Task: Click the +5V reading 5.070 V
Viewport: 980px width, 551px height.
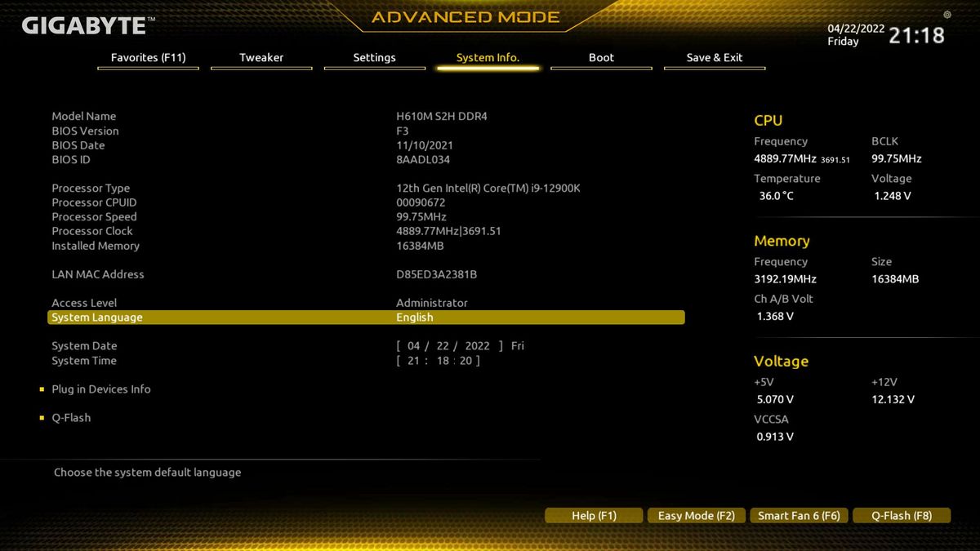Action: [x=775, y=400]
